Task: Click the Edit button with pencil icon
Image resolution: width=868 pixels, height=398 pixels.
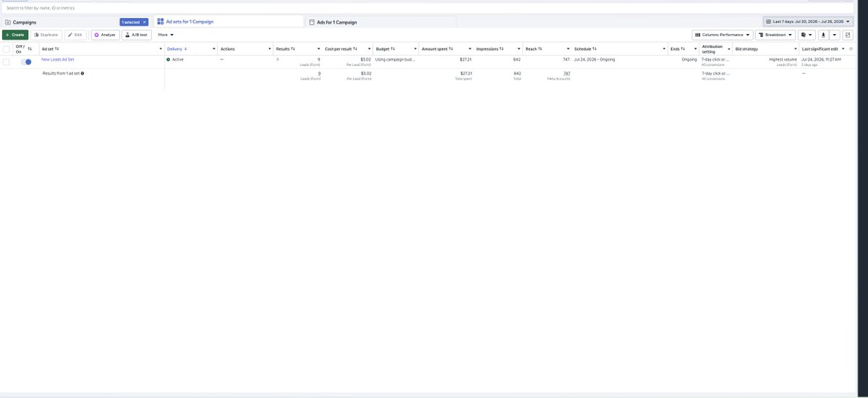Action: tap(76, 35)
